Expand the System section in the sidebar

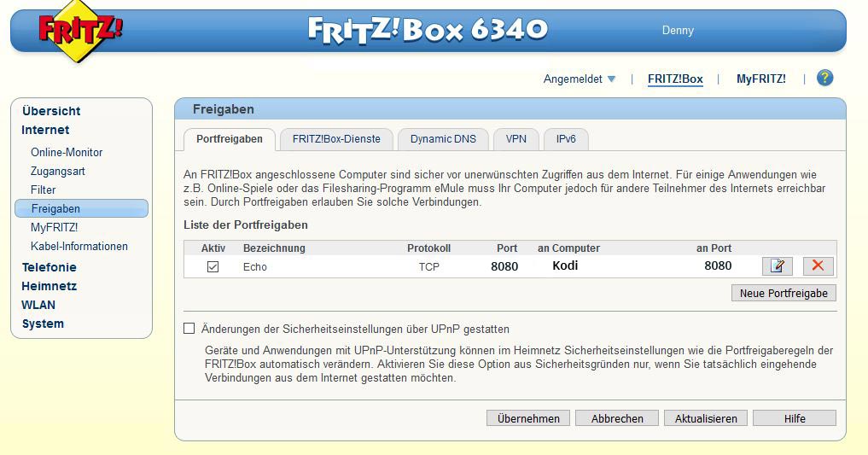[43, 324]
